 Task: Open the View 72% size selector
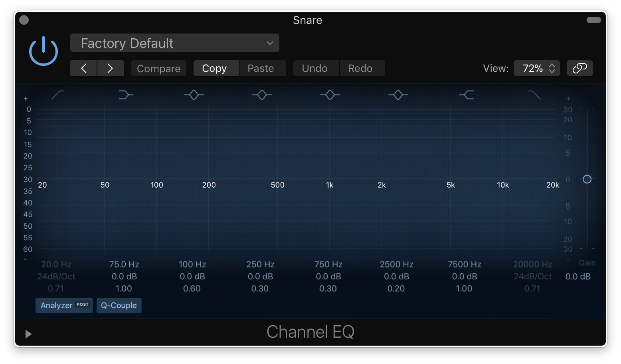point(536,68)
